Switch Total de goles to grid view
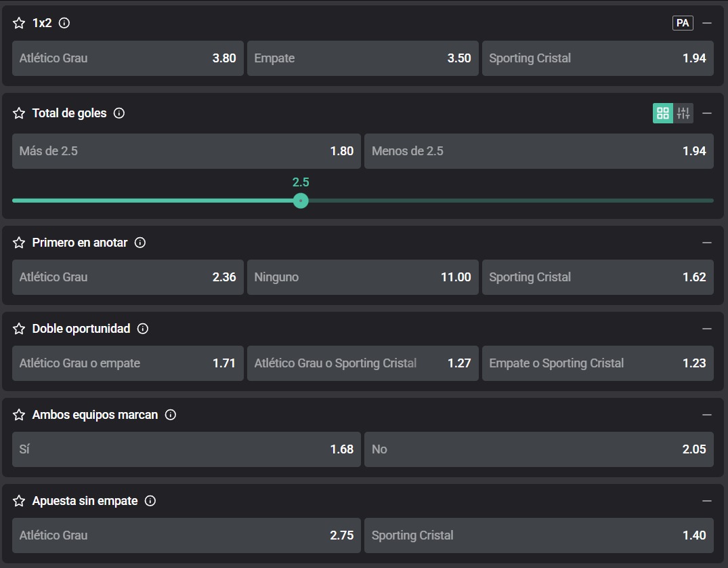 click(x=663, y=113)
